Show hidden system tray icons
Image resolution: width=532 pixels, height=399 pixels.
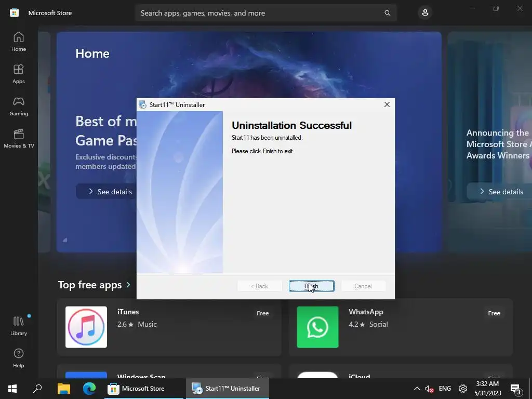point(417,389)
